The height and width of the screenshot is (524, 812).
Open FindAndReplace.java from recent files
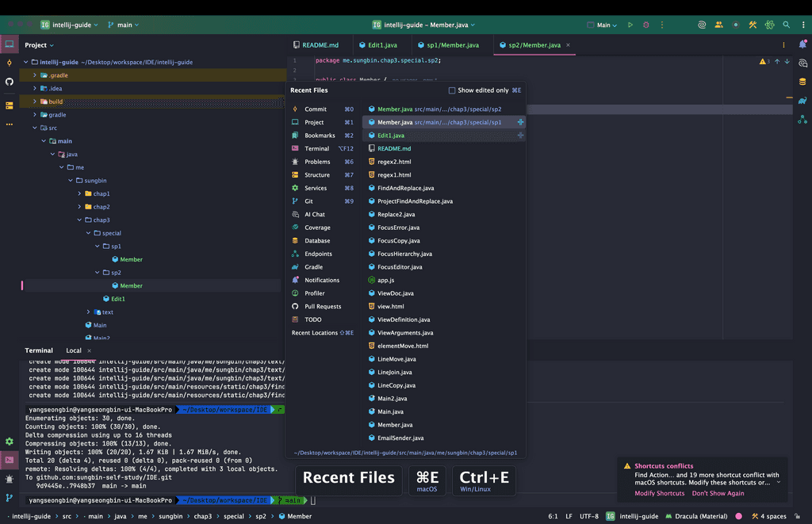click(x=405, y=188)
